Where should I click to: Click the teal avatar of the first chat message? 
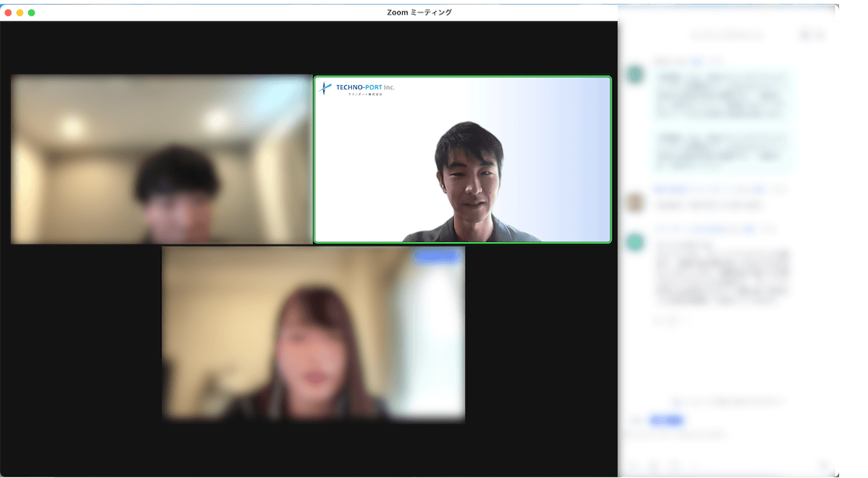tap(635, 75)
